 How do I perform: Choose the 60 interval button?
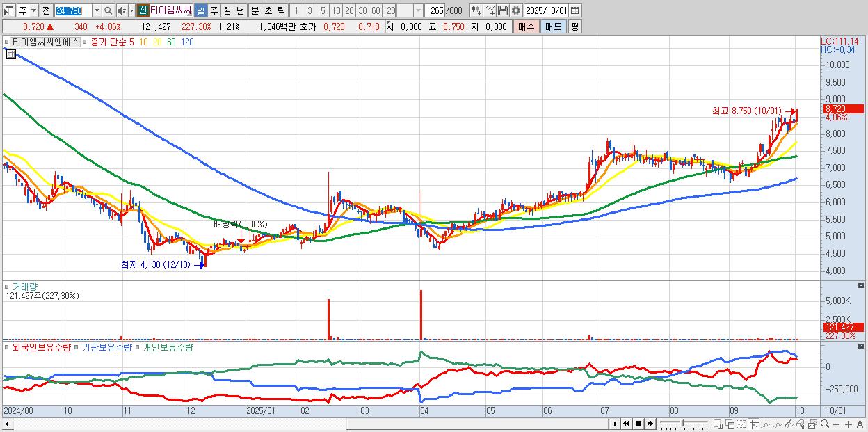(x=376, y=10)
